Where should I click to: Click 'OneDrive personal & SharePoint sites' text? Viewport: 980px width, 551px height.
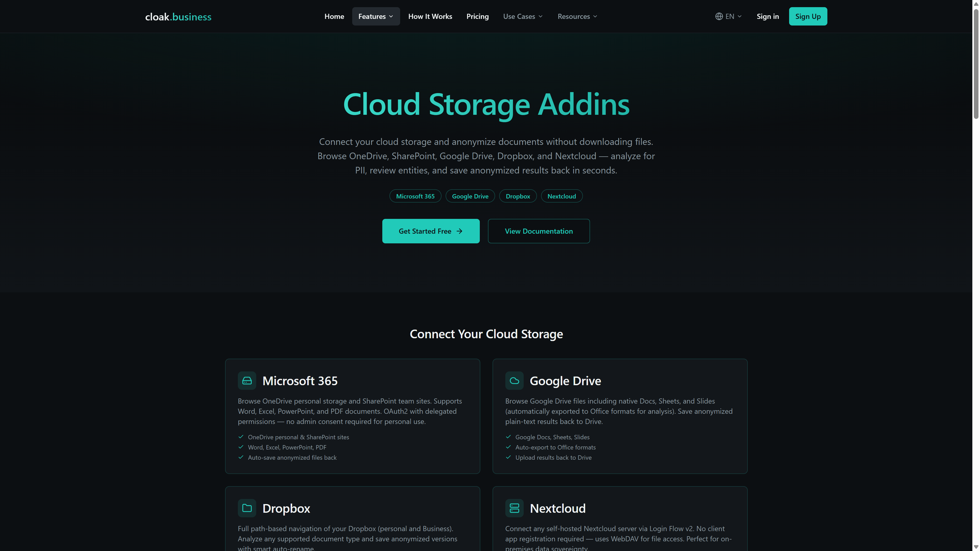tap(298, 437)
